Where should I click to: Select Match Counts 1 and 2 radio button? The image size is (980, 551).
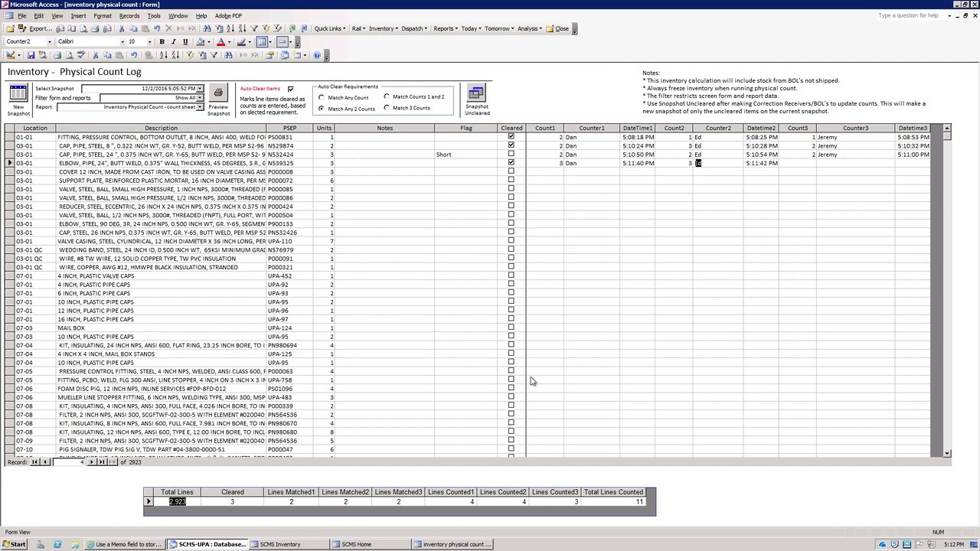point(387,96)
